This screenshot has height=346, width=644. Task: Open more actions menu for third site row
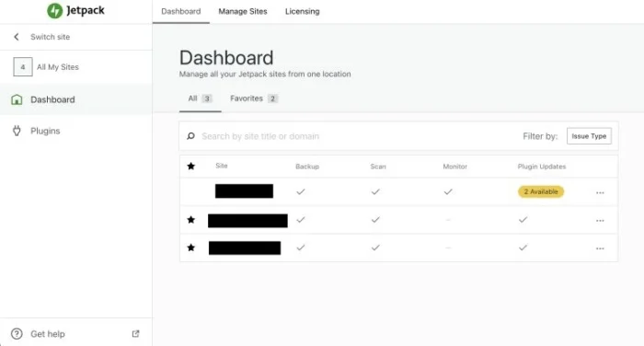[x=600, y=248]
